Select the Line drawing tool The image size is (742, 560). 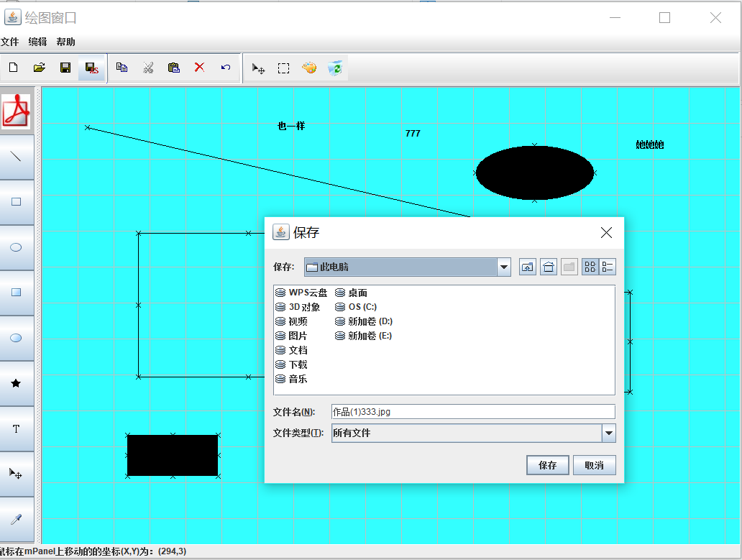tap(17, 157)
